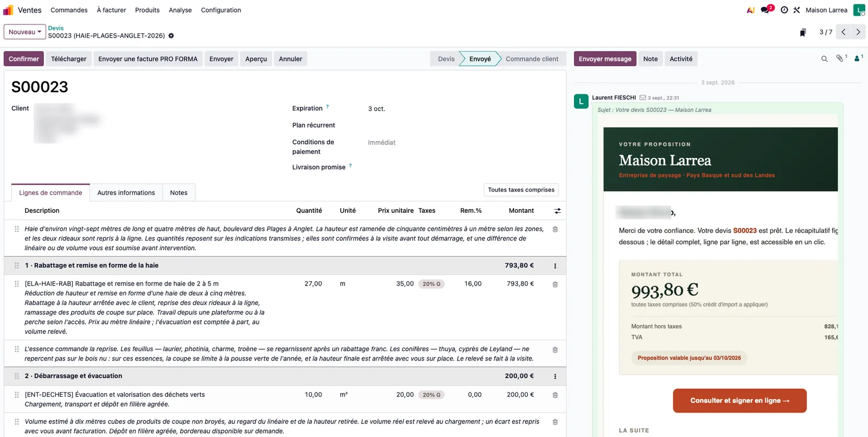Click Consulter et signer en ligne button
The image size is (868, 437).
pyautogui.click(x=739, y=401)
